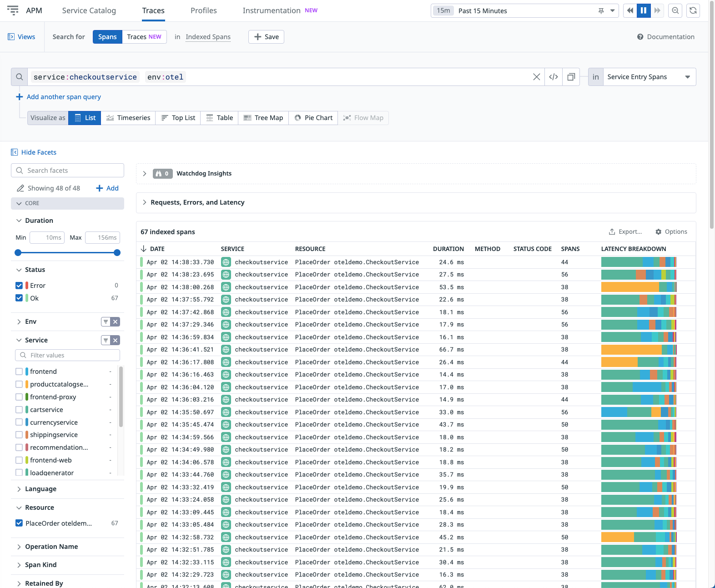Image resolution: width=715 pixels, height=588 pixels.
Task: Uncheck the Ok status checkbox
Action: pyautogui.click(x=19, y=298)
